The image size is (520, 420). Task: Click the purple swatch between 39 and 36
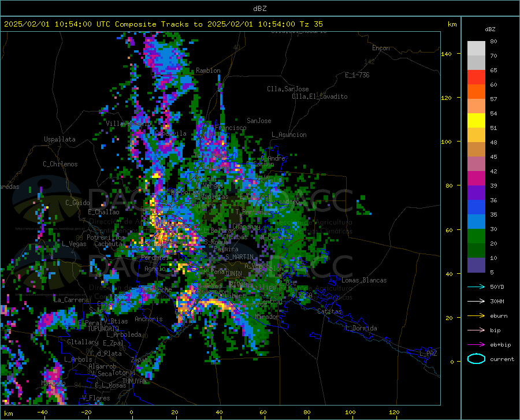pyautogui.click(x=476, y=193)
